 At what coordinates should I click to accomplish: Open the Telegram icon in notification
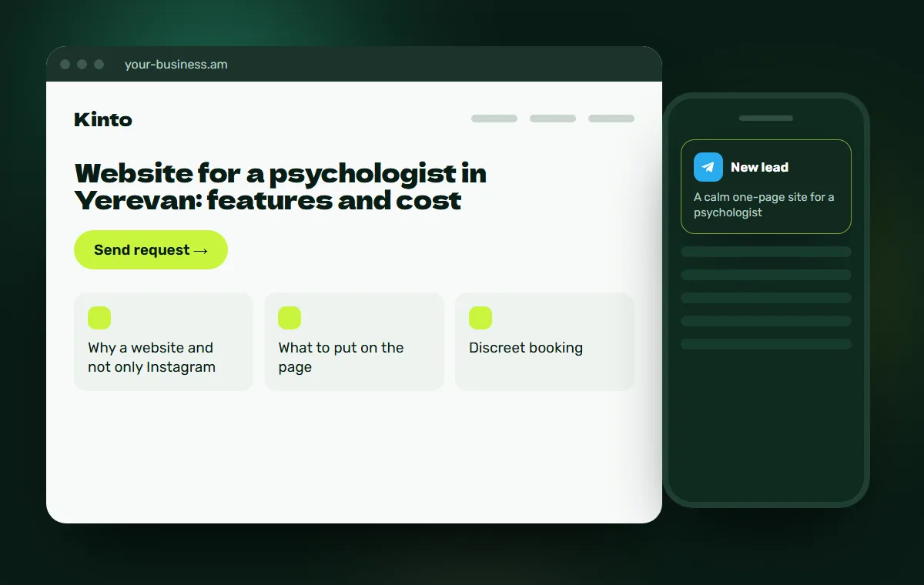coord(708,167)
